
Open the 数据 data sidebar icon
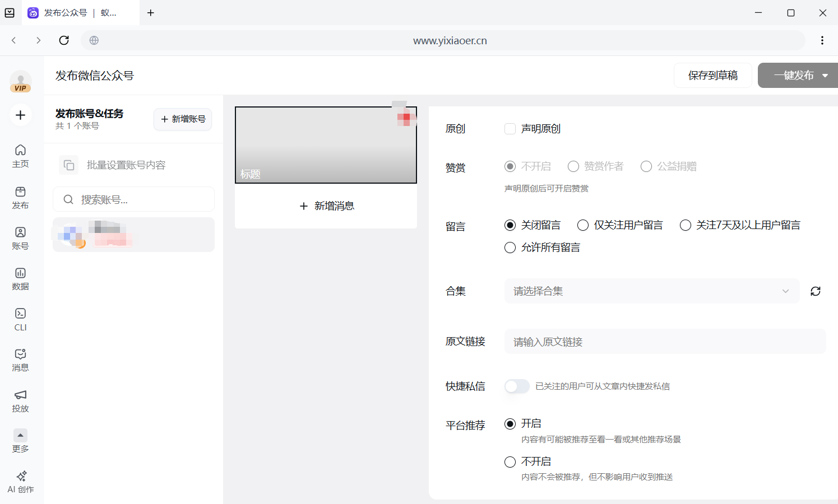[20, 278]
